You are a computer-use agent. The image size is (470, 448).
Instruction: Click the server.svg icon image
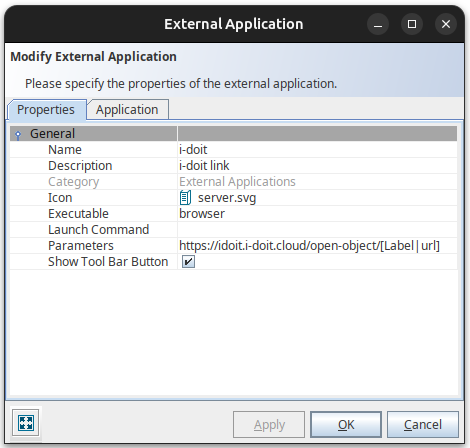click(185, 198)
